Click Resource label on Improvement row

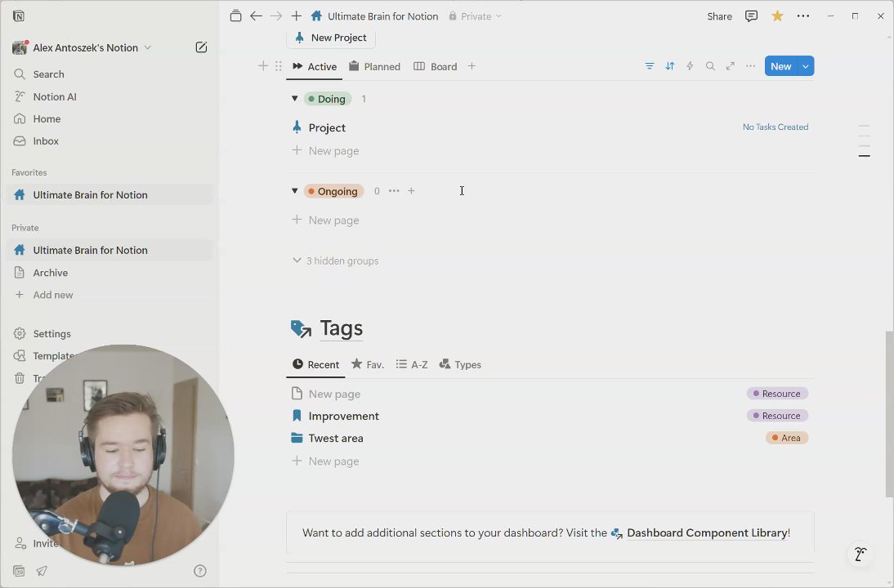coord(777,416)
